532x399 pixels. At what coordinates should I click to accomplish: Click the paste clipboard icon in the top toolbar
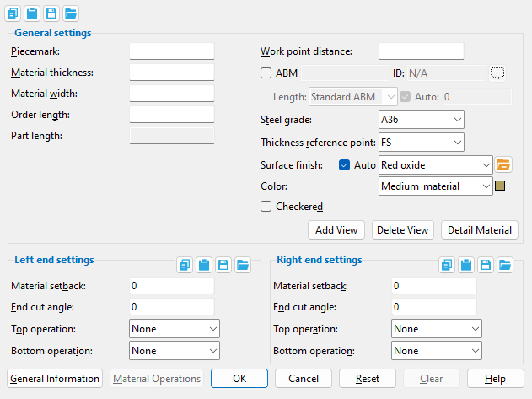point(32,13)
